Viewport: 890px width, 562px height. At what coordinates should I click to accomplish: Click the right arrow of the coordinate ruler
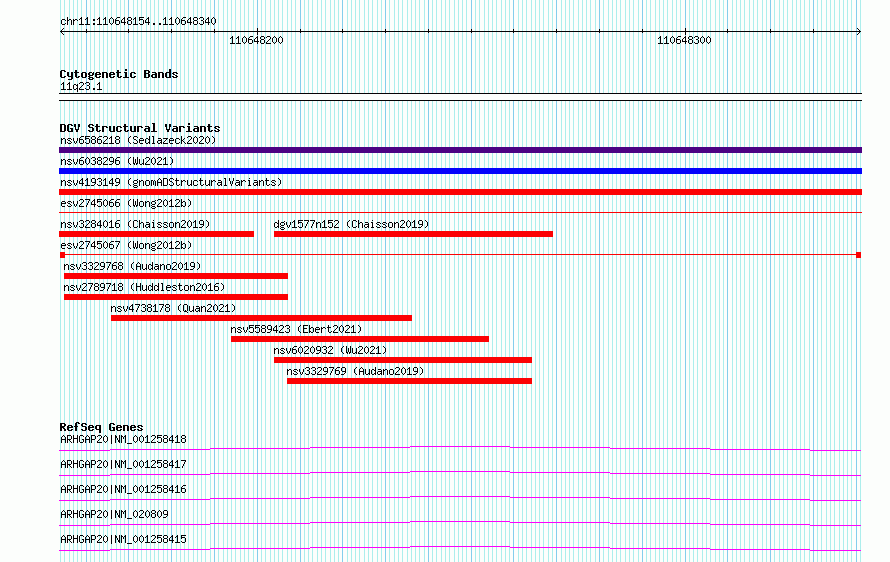[x=859, y=31]
